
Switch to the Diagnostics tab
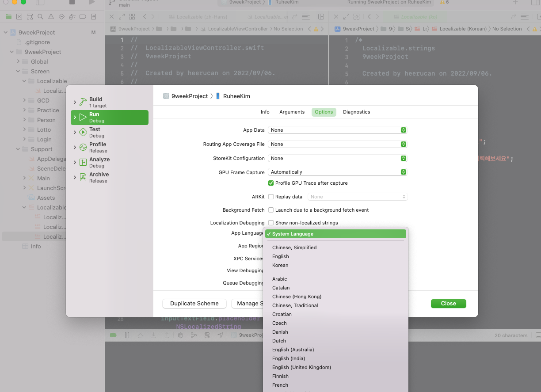point(356,112)
